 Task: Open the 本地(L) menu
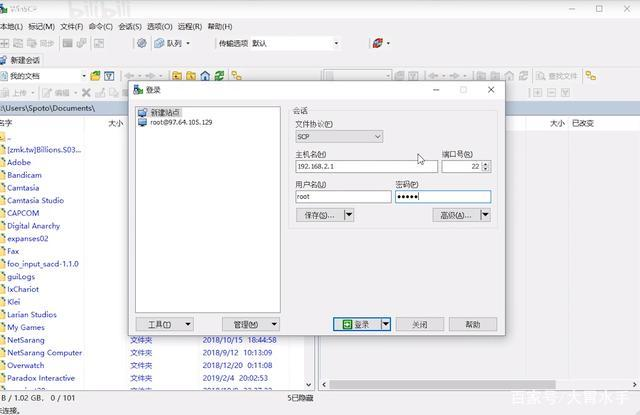coord(11,27)
